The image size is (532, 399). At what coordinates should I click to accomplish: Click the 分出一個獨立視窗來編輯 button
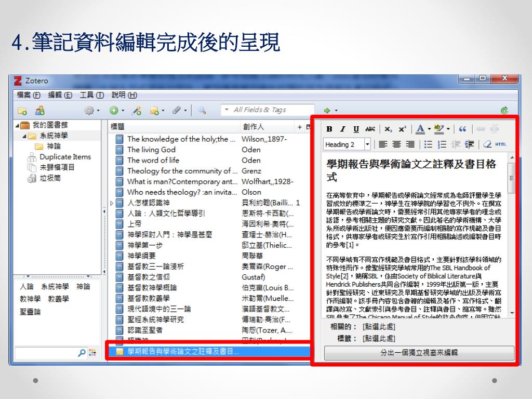coord(419,353)
